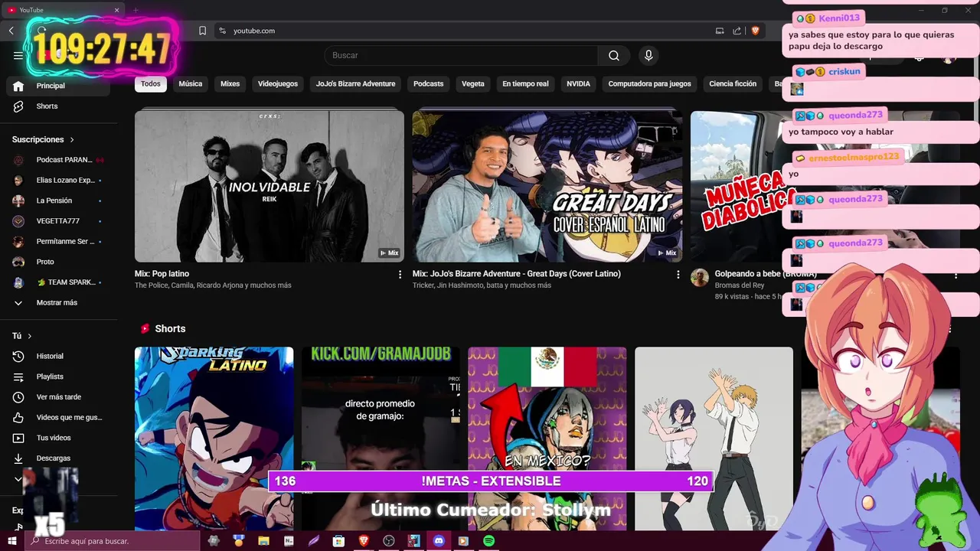Viewport: 980px width, 551px height.
Task: Select the Podcasts filter chip
Action: pyautogui.click(x=429, y=84)
